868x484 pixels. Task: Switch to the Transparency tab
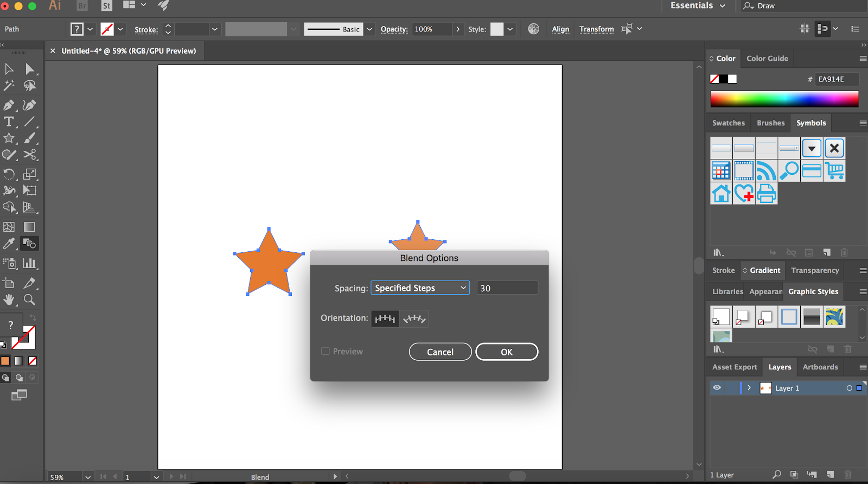tap(815, 270)
